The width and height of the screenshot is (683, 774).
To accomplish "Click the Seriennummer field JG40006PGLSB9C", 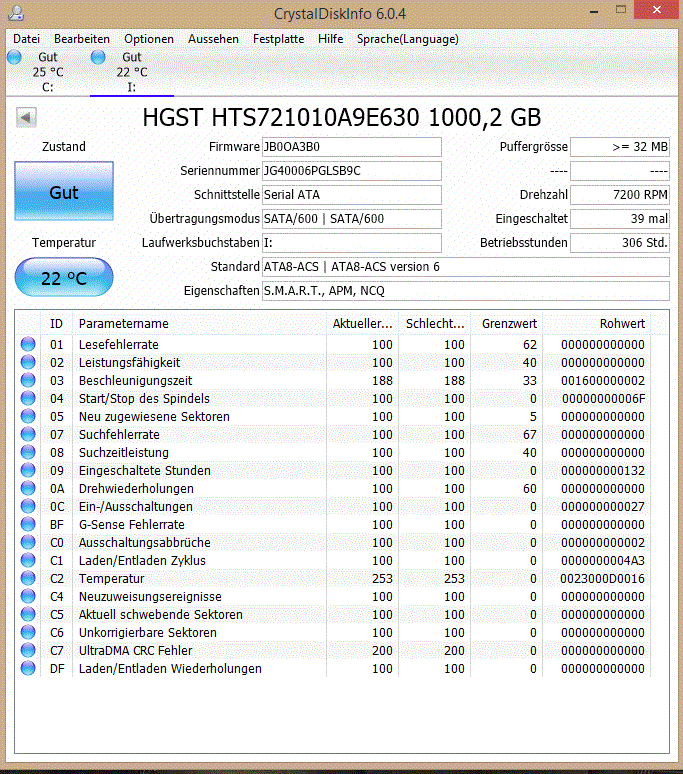I will 351,171.
